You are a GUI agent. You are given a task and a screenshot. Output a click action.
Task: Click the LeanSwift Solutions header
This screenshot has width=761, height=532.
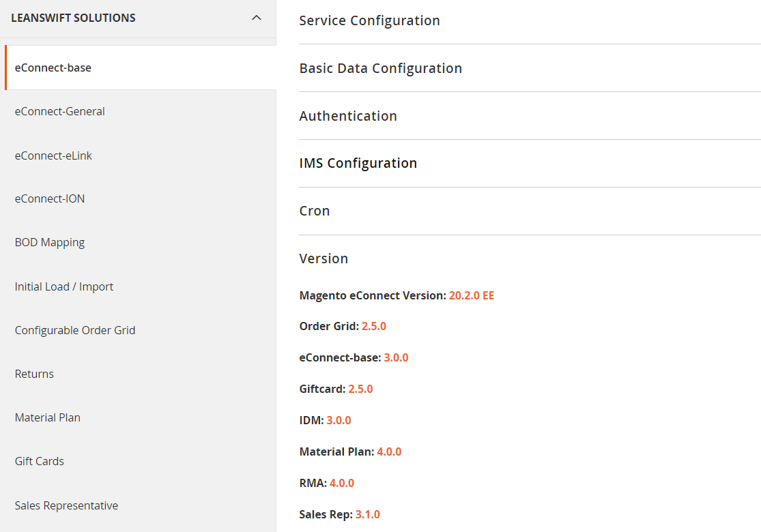74,18
